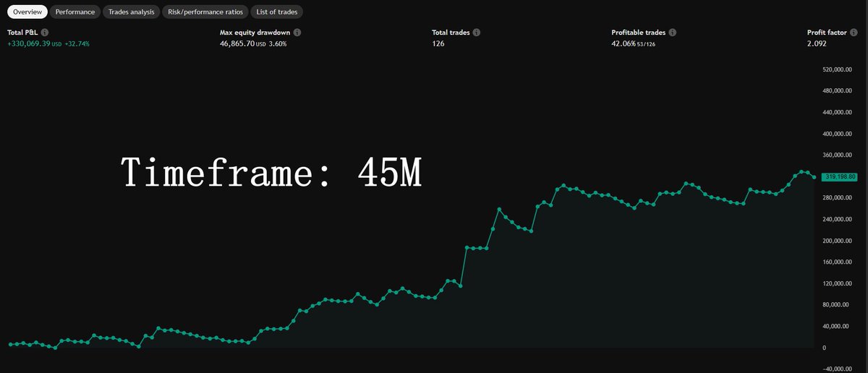Click info icon beside Profitable trades
The width and height of the screenshot is (868, 373).
[x=673, y=33]
